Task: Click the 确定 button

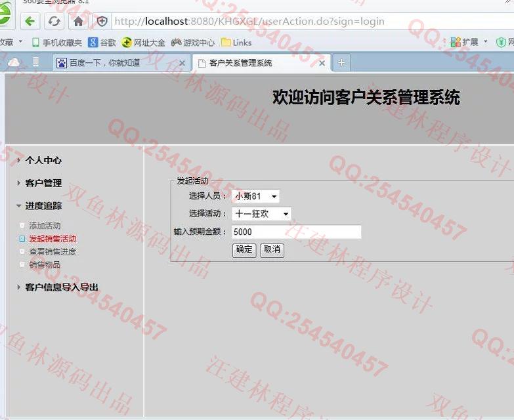Action: point(244,250)
